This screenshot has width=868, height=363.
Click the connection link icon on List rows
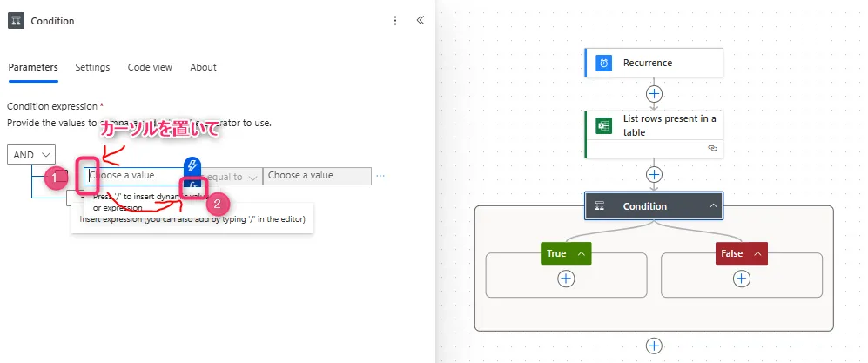pos(712,149)
